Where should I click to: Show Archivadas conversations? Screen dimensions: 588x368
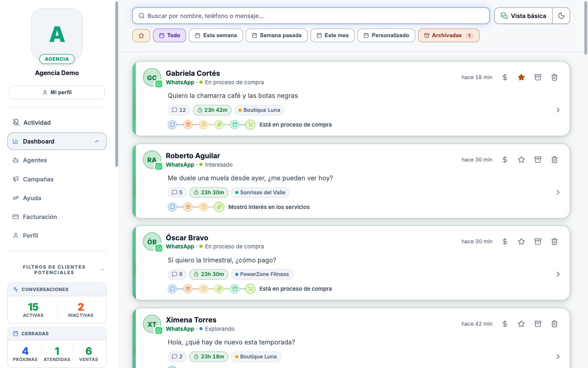[x=449, y=35]
